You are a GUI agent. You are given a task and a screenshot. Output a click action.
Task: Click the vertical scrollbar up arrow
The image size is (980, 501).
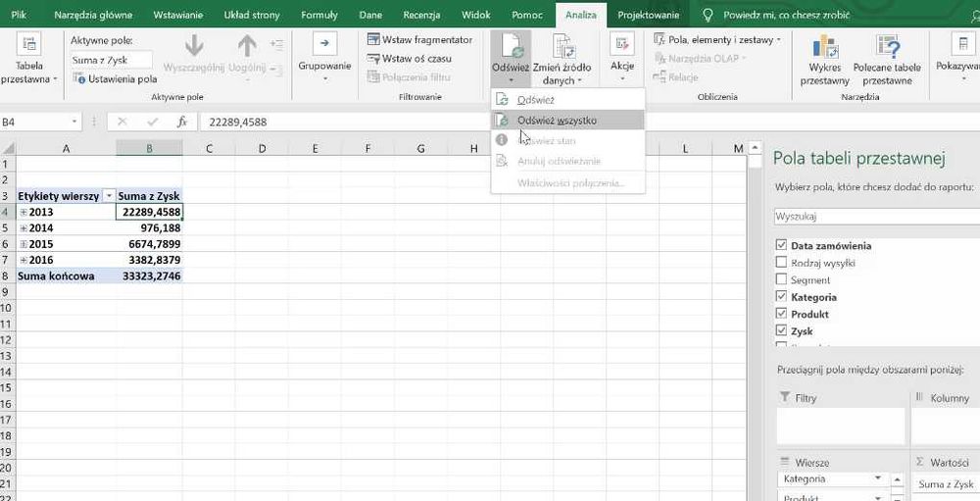756,148
